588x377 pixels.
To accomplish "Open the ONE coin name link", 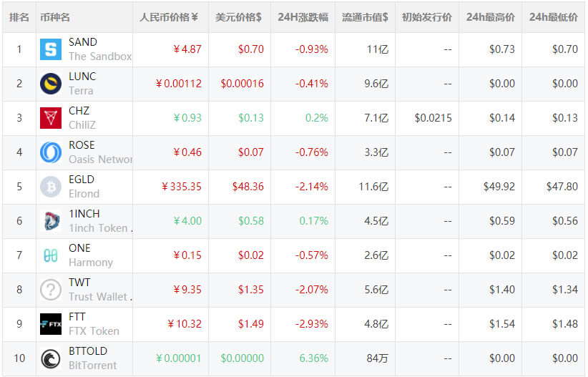I will [x=79, y=248].
